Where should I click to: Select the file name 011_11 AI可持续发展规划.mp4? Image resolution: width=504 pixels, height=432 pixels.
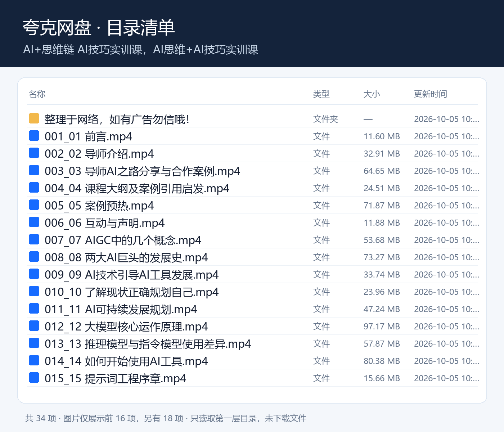(x=121, y=309)
